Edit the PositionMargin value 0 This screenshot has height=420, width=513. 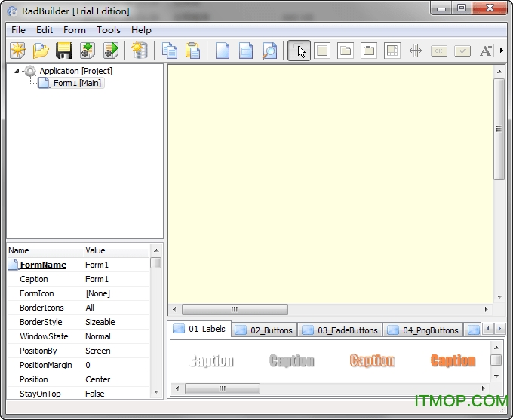tap(116, 365)
